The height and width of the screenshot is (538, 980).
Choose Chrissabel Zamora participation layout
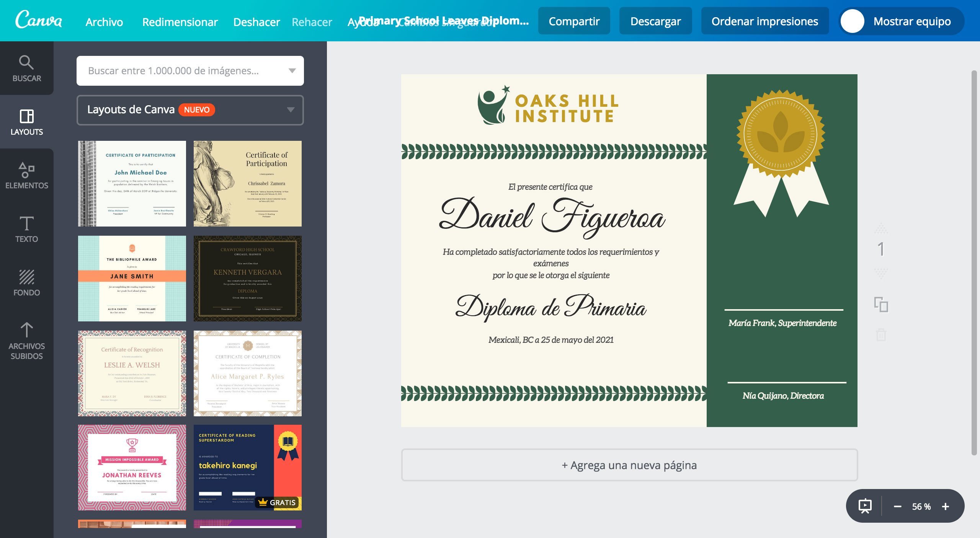click(x=248, y=184)
